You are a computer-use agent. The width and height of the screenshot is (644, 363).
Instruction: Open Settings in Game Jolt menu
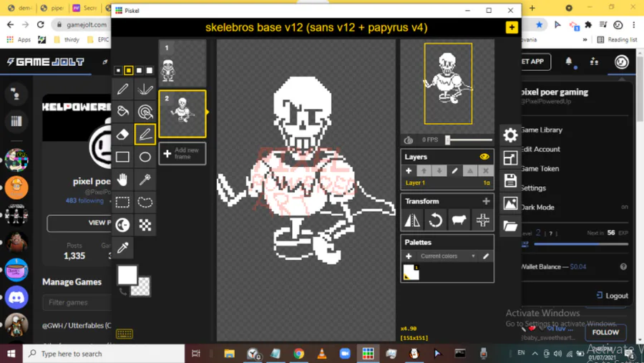[534, 188]
